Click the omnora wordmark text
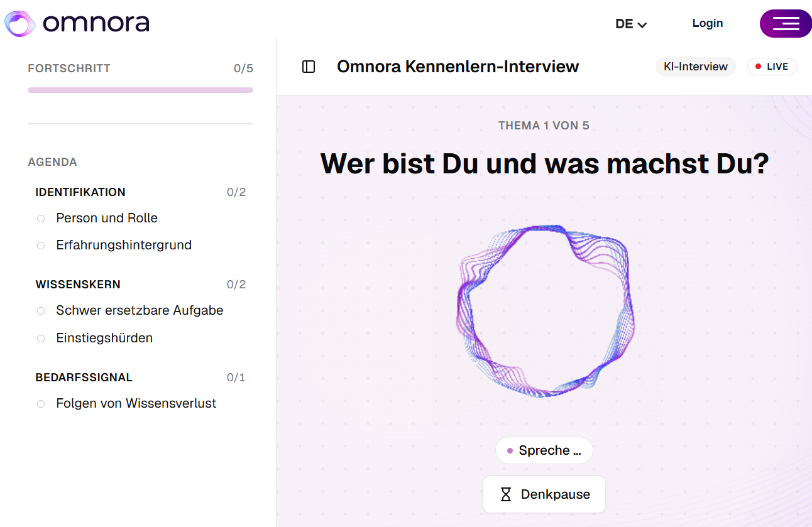The height and width of the screenshot is (527, 812). pyautogui.click(x=96, y=23)
